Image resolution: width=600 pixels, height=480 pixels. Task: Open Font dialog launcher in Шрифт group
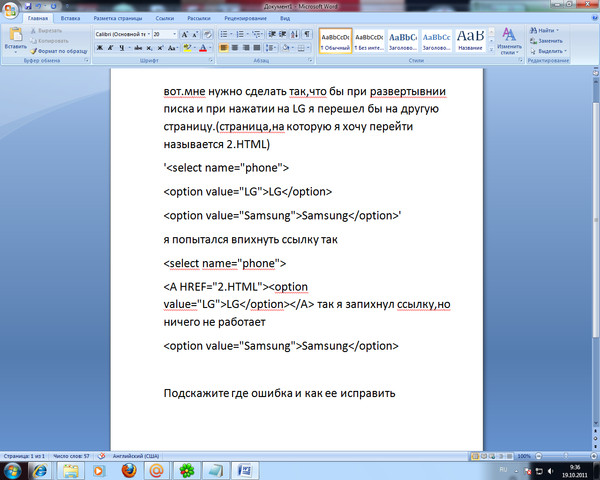click(x=211, y=60)
